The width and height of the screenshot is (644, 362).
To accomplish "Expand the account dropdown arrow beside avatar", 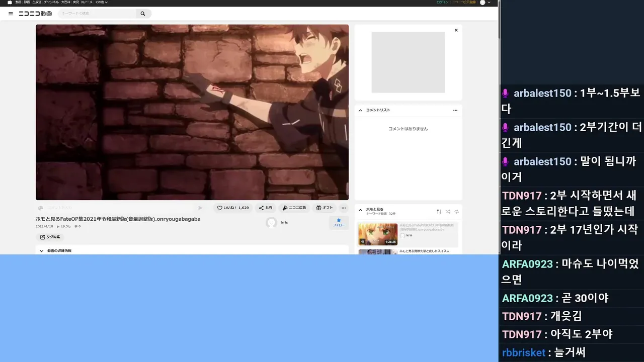I will coord(489,3).
